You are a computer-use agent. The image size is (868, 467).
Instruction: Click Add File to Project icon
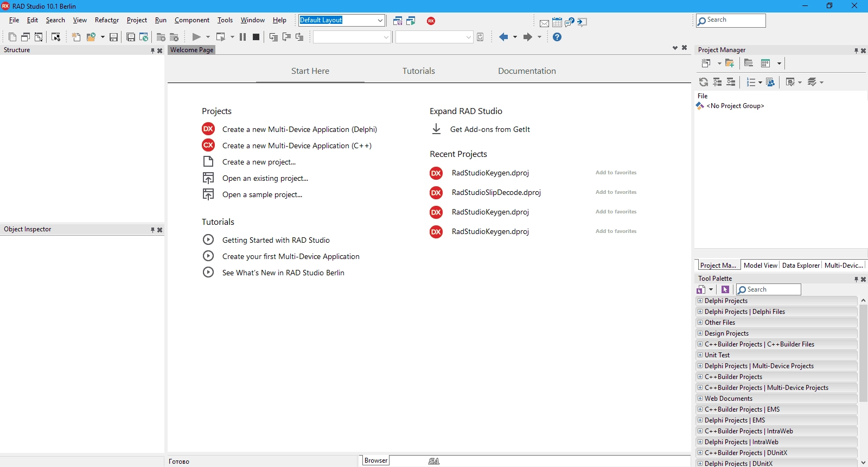coord(161,37)
